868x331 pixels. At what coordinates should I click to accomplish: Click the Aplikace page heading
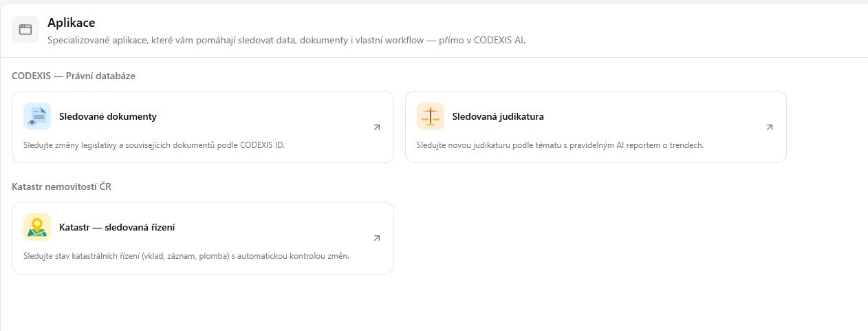pyautogui.click(x=72, y=23)
